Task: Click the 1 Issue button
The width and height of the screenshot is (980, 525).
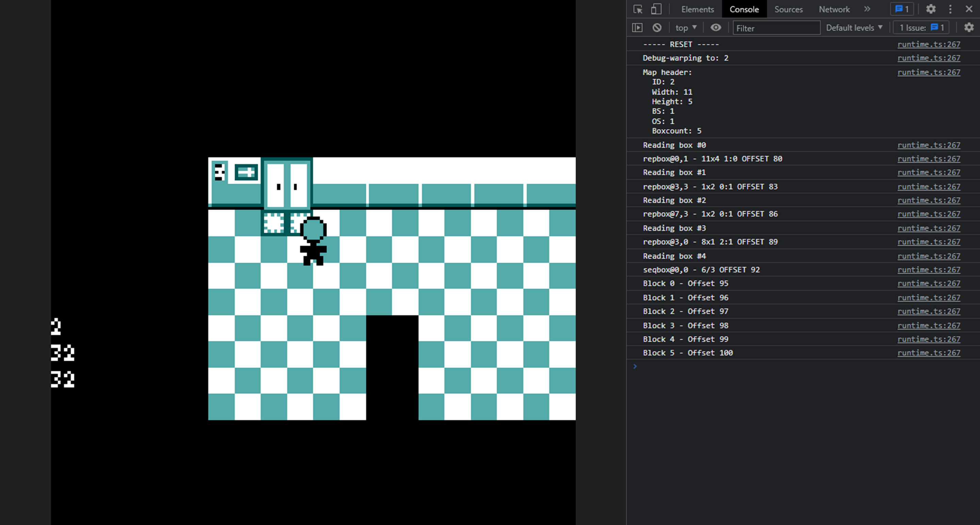Action: (921, 28)
